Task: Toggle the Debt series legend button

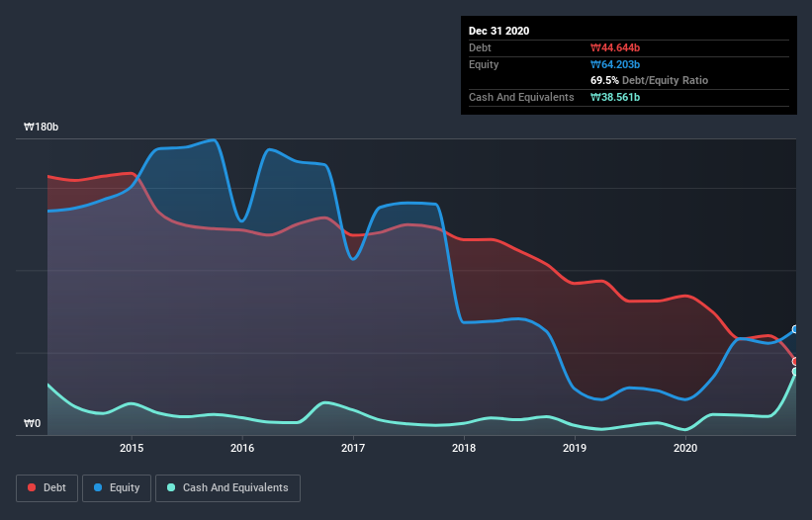Action: tap(47, 488)
